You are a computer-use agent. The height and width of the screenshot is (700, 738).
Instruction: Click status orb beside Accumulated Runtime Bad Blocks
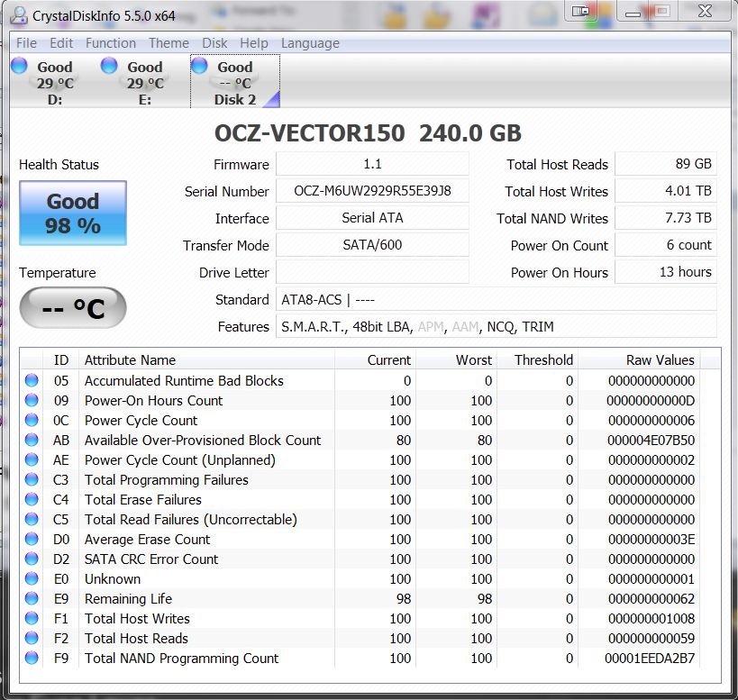pos(32,381)
